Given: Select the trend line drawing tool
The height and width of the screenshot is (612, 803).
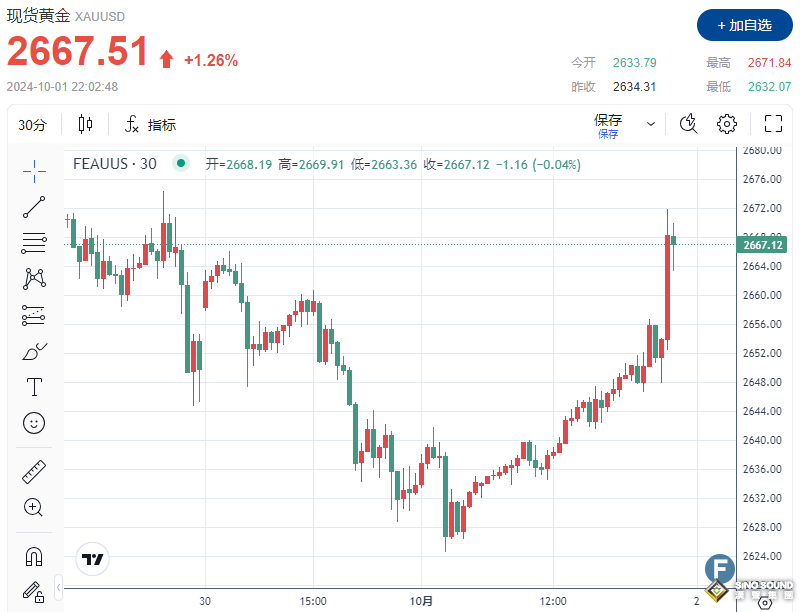Looking at the screenshot, I should tap(33, 207).
